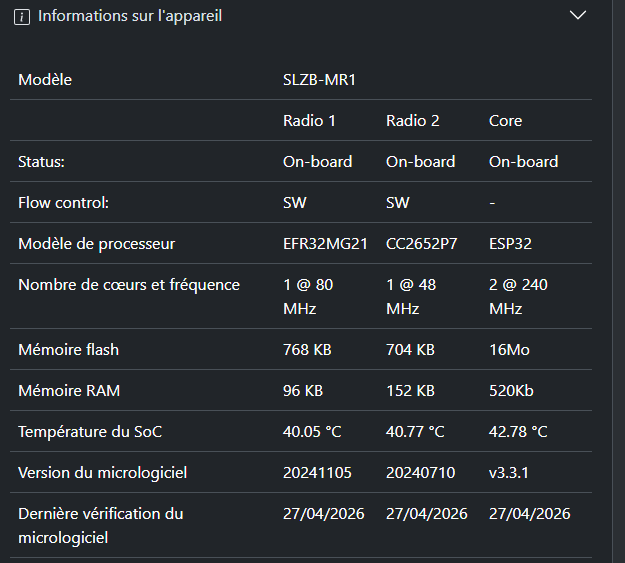Select the EFR32MG21 processor value
Screen dimensions: 625x563
(325, 244)
